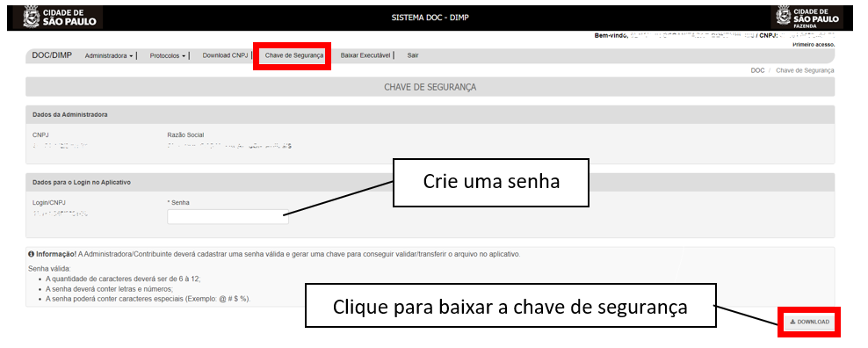This screenshot has width=868, height=348.
Task: Open the Download CNPJ menu item
Action: tap(225, 55)
